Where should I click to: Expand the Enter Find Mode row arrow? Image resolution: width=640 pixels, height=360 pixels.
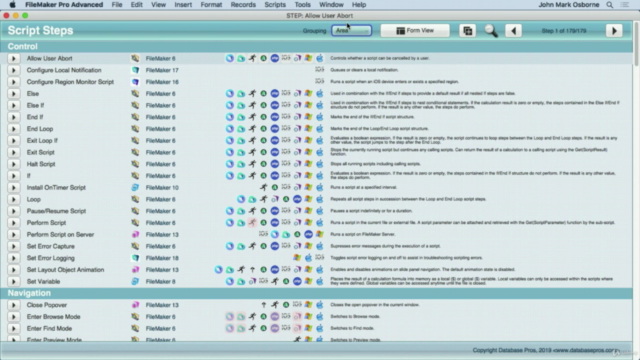pos(13,329)
